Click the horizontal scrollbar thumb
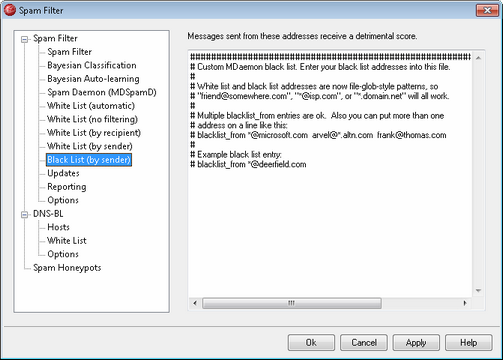 click(x=292, y=303)
